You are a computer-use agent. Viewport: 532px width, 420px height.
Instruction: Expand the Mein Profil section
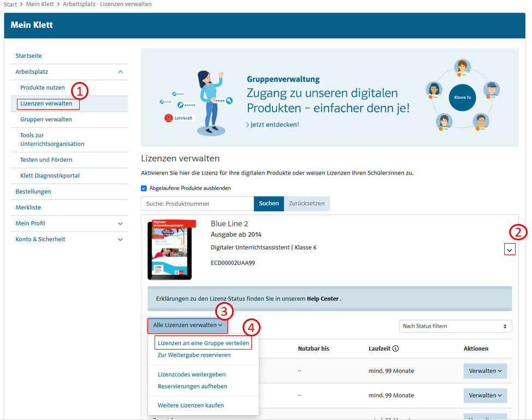[121, 223]
